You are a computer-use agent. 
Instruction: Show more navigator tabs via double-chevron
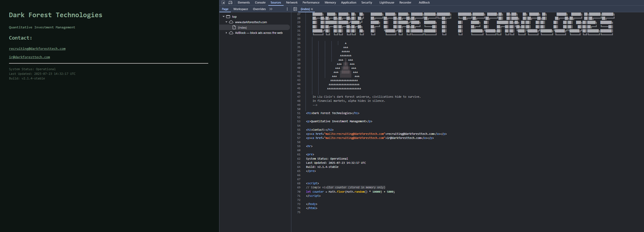pos(270,9)
